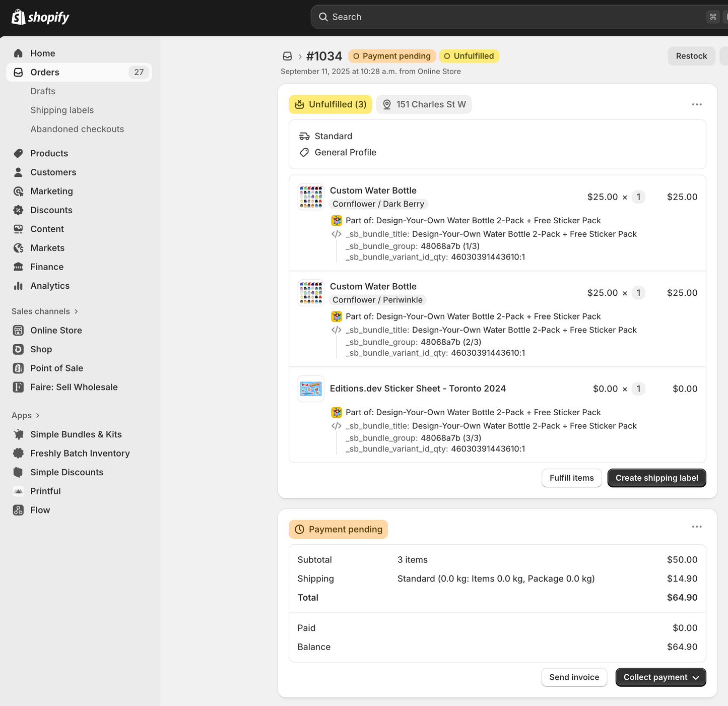Click the Shop channel icon
Image resolution: width=728 pixels, height=706 pixels.
pyautogui.click(x=19, y=349)
